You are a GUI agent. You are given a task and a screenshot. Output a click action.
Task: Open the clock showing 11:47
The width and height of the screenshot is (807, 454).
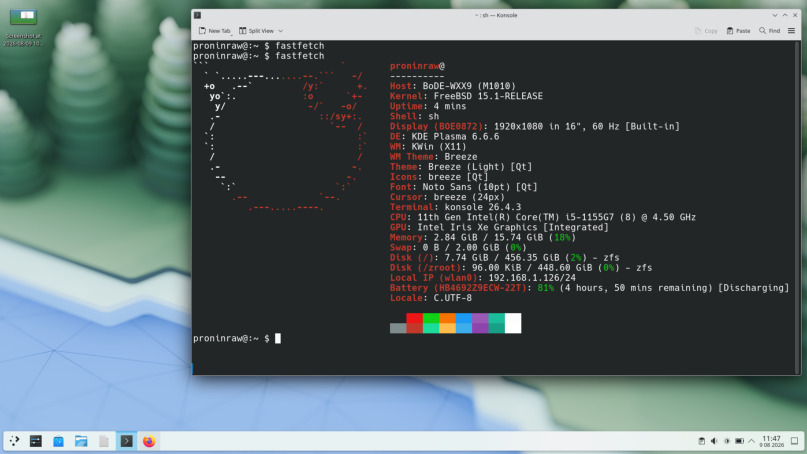point(771,441)
